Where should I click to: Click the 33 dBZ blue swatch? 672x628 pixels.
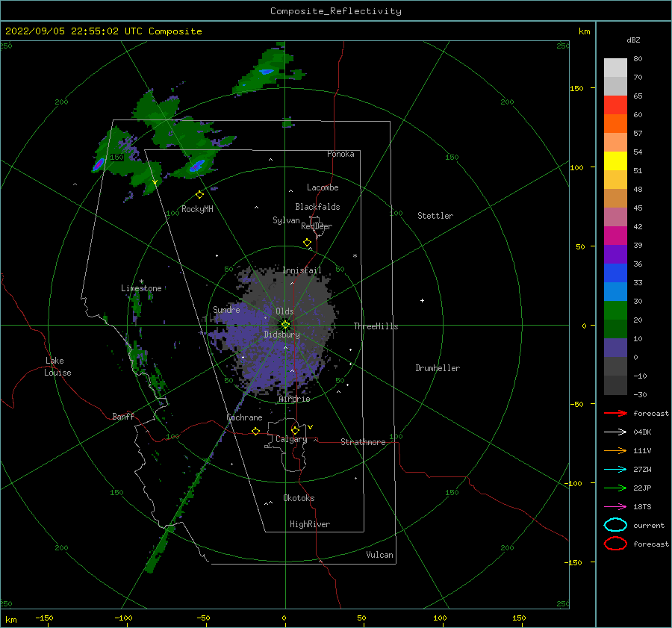(615, 291)
